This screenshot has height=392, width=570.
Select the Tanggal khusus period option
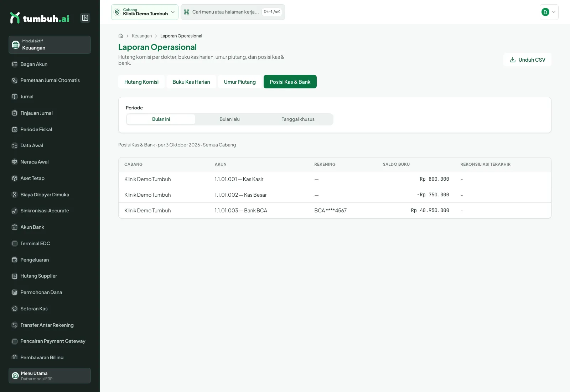(298, 119)
